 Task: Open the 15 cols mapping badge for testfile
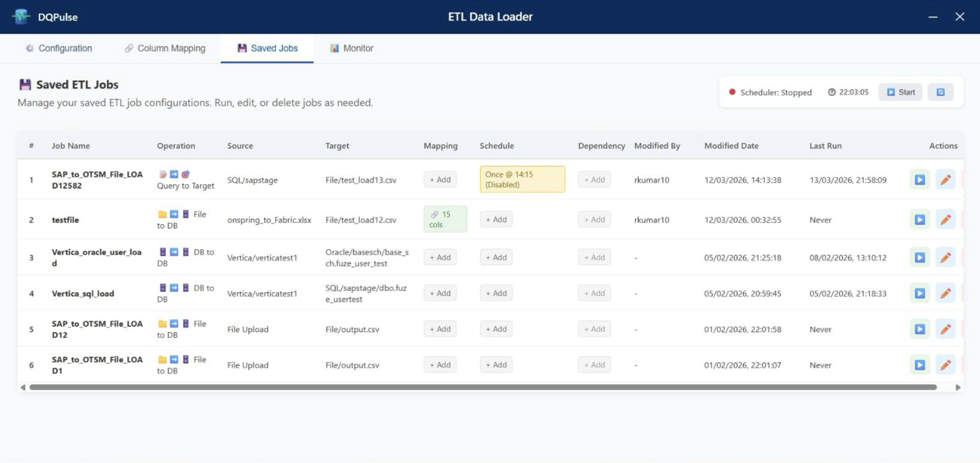445,219
